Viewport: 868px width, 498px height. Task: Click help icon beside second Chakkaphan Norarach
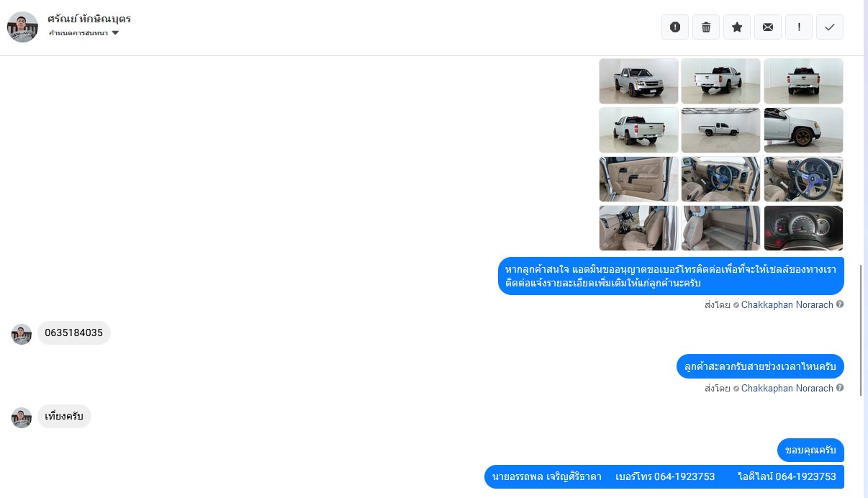(840, 388)
